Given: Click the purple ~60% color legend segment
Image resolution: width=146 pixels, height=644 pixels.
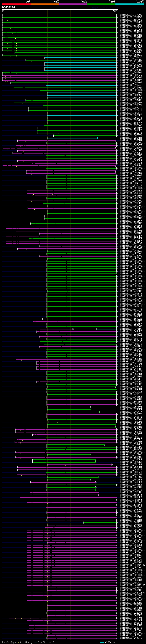Looking at the screenshot, I should coord(73,4).
